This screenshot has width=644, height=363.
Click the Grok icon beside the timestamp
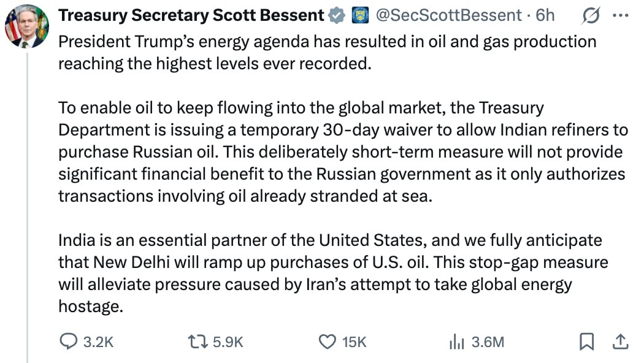[589, 16]
